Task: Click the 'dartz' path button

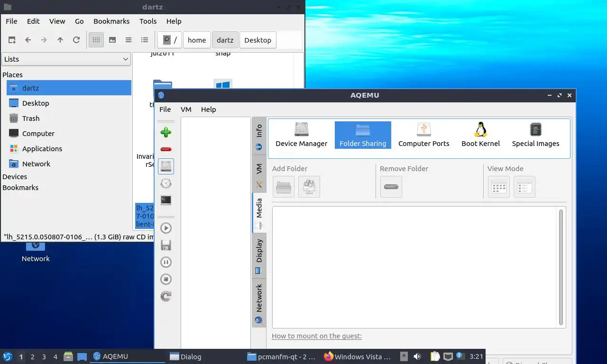Action: [x=225, y=40]
